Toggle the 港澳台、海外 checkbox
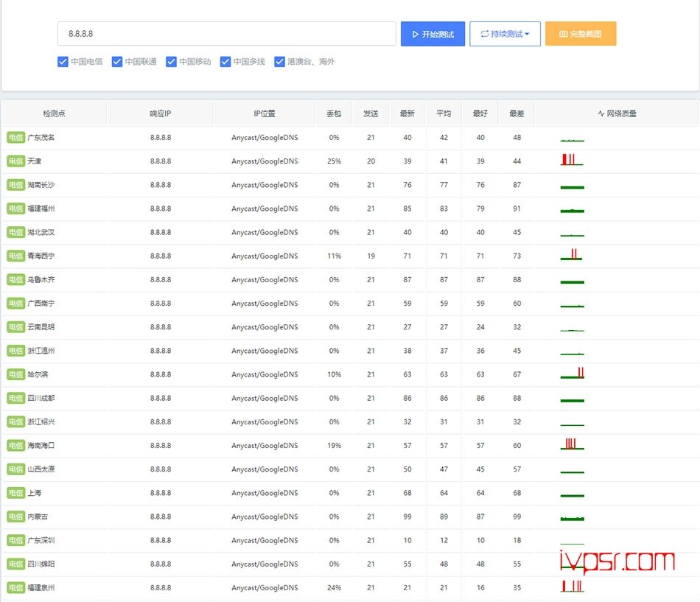This screenshot has width=700, height=602. [279, 62]
